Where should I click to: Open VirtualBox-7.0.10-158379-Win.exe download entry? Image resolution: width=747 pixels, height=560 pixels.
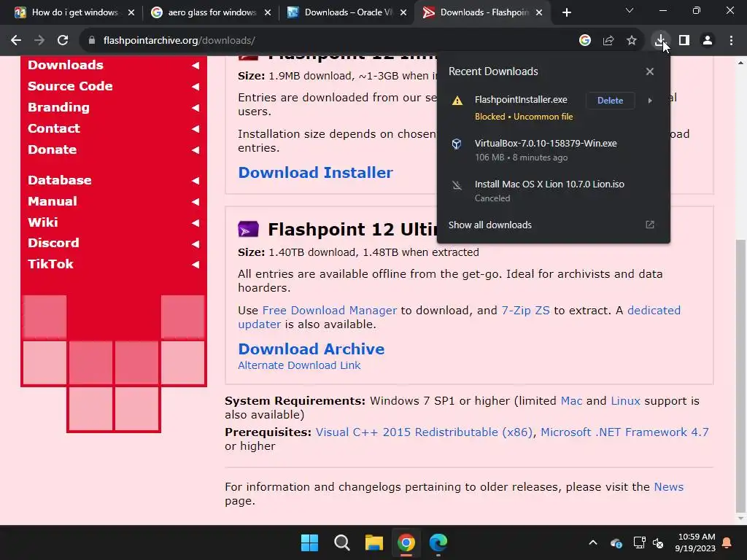click(x=553, y=150)
